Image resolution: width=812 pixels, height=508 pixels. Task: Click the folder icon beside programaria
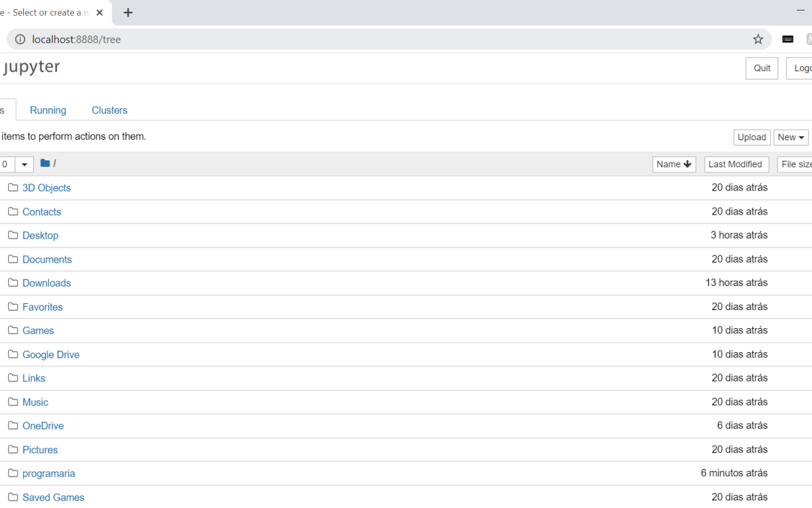pyautogui.click(x=13, y=473)
